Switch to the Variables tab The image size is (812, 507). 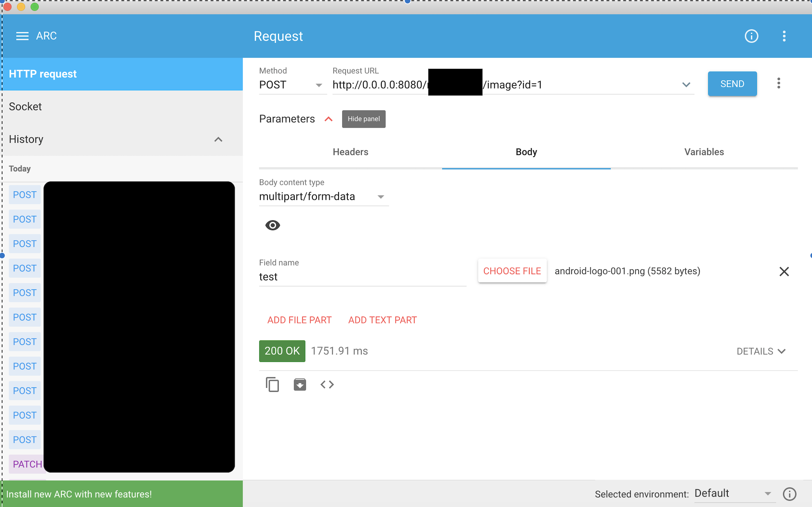click(x=704, y=152)
